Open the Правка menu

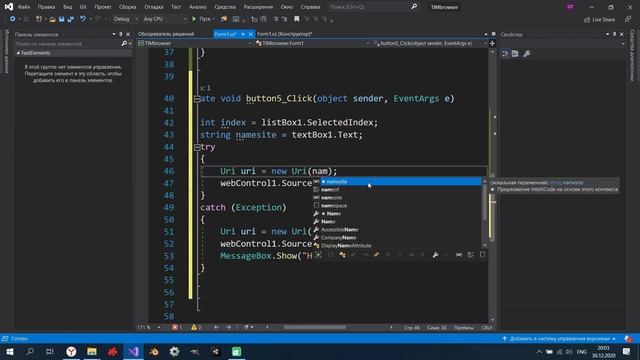click(46, 7)
